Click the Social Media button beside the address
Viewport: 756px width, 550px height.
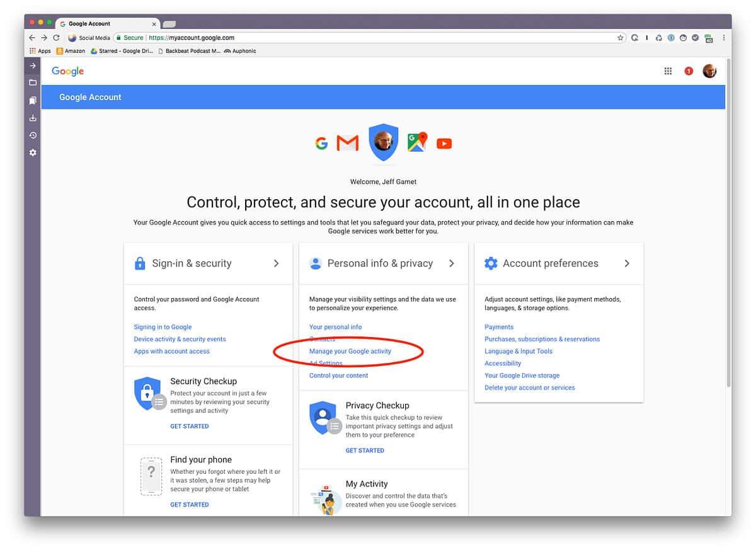[89, 38]
